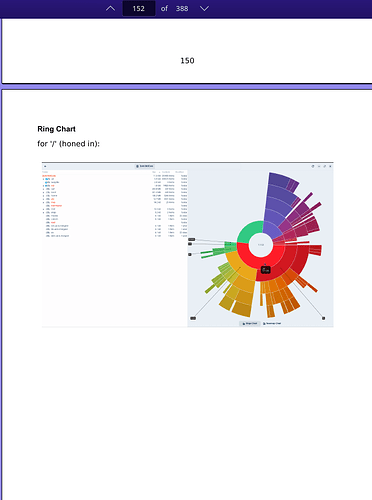Image resolution: width=372 pixels, height=500 pixels.
Task: Expand the first folder under the root entry
Action: point(43,179)
